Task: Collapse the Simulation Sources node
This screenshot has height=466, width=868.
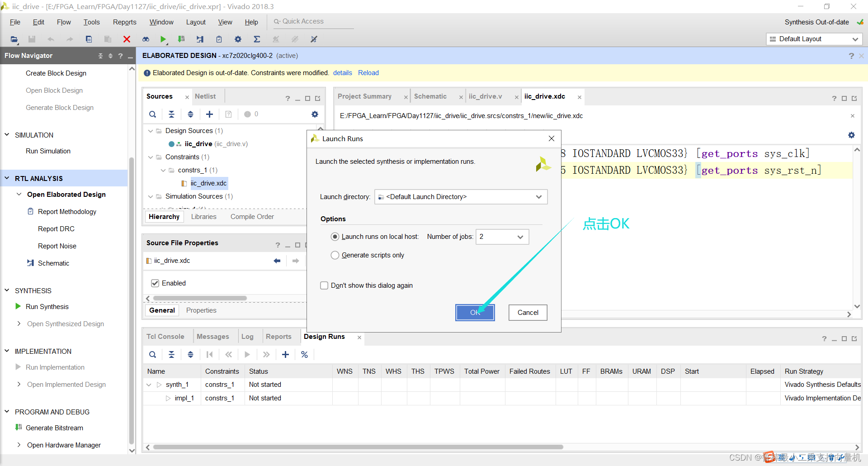Action: click(x=151, y=196)
